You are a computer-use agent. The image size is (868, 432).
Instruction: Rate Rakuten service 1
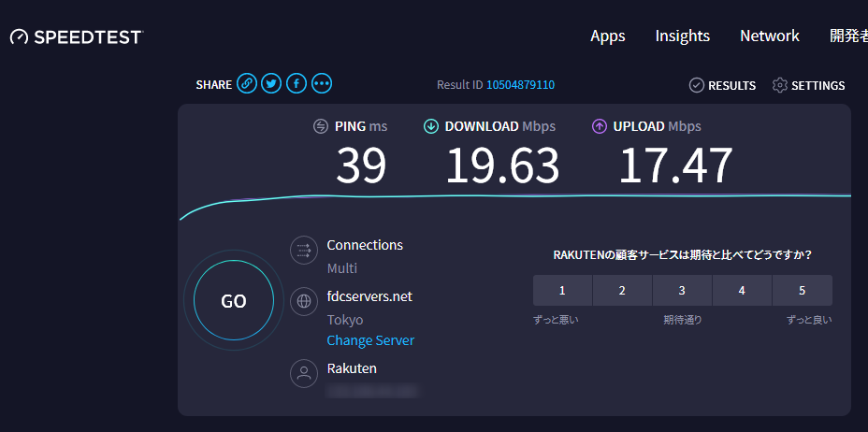[x=562, y=291]
